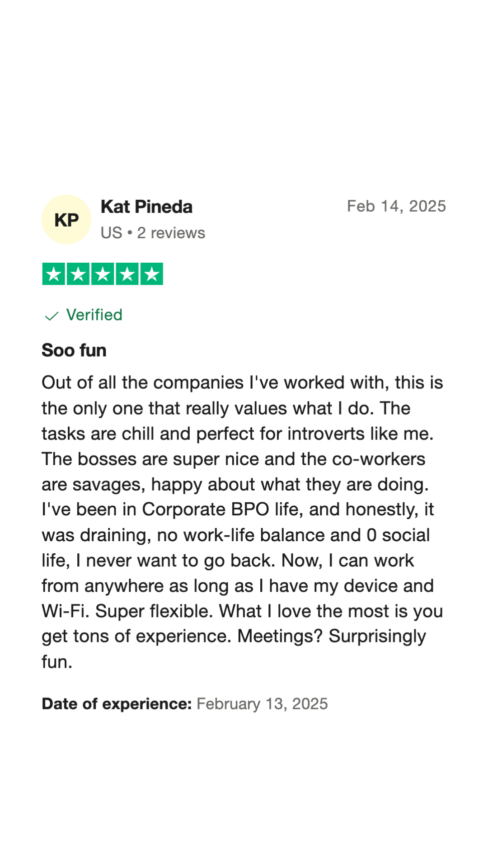488x868 pixels.
Task: Click the second green rating star
Action: 78,274
